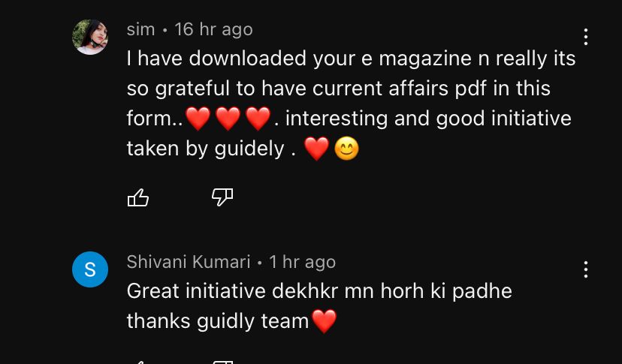Click the middle heart after 'form..'

(228, 119)
